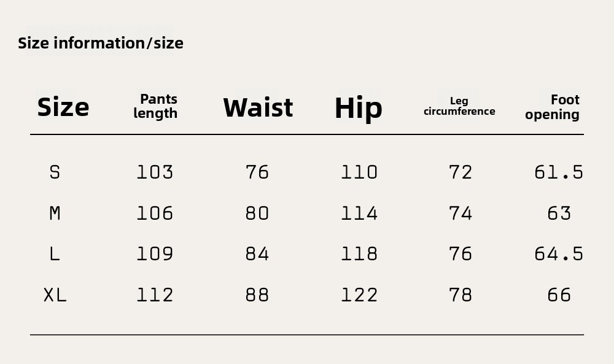Click foot opening value 61.5
The height and width of the screenshot is (364, 614).
559,172
